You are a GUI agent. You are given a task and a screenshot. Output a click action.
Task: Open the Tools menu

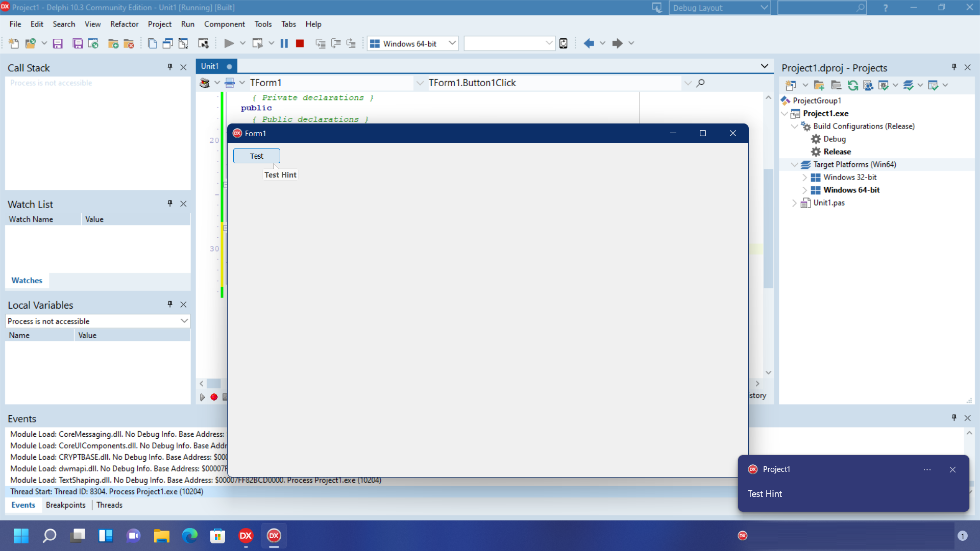pos(263,24)
